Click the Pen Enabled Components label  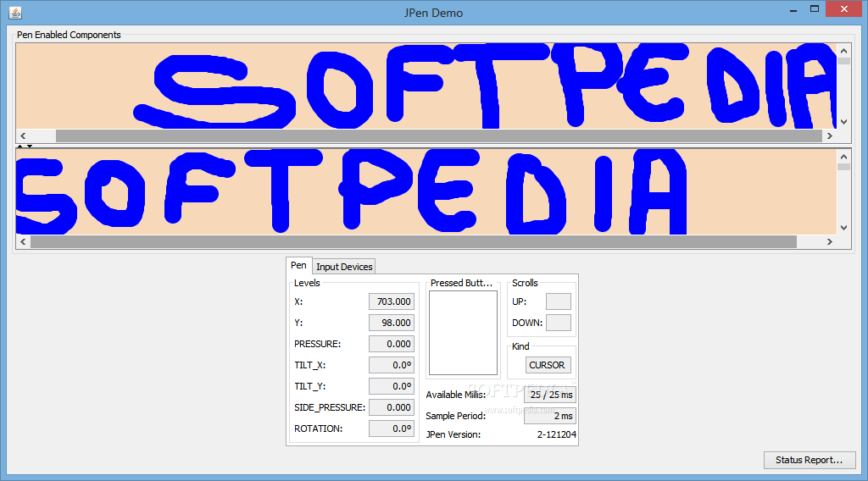click(x=69, y=35)
